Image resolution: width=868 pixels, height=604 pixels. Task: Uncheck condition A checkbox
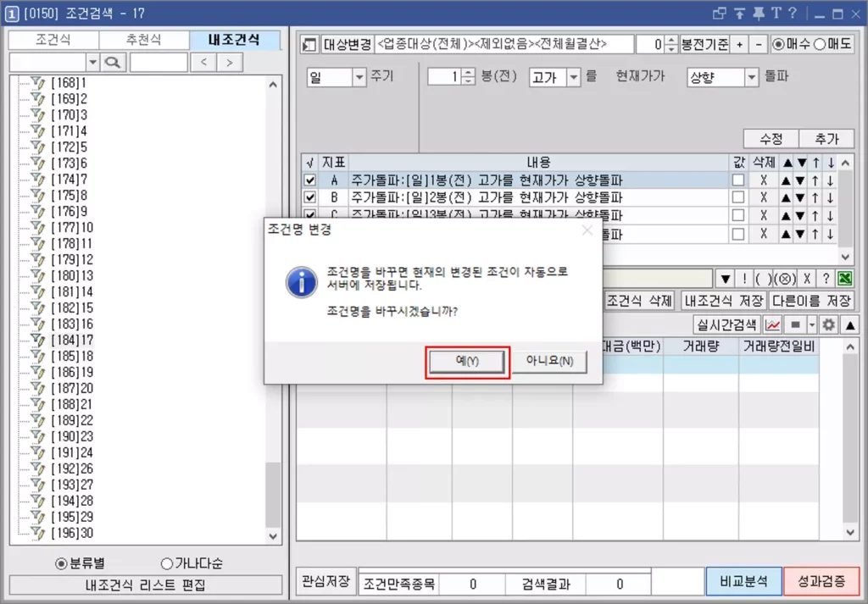[310, 180]
